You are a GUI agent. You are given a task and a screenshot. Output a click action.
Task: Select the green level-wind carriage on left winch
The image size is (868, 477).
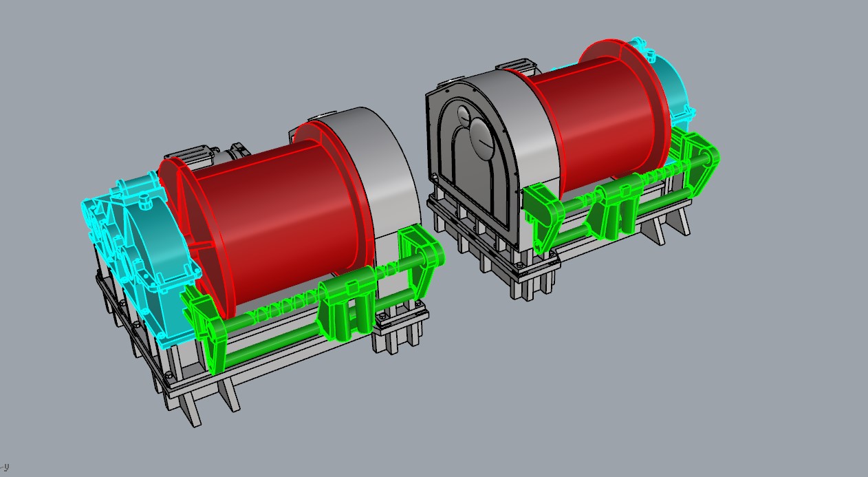[x=345, y=305]
